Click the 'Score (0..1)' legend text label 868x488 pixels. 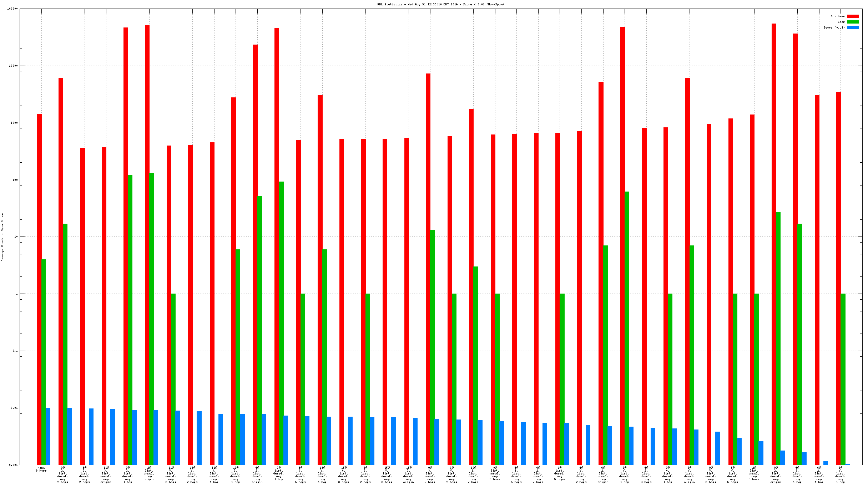834,28
